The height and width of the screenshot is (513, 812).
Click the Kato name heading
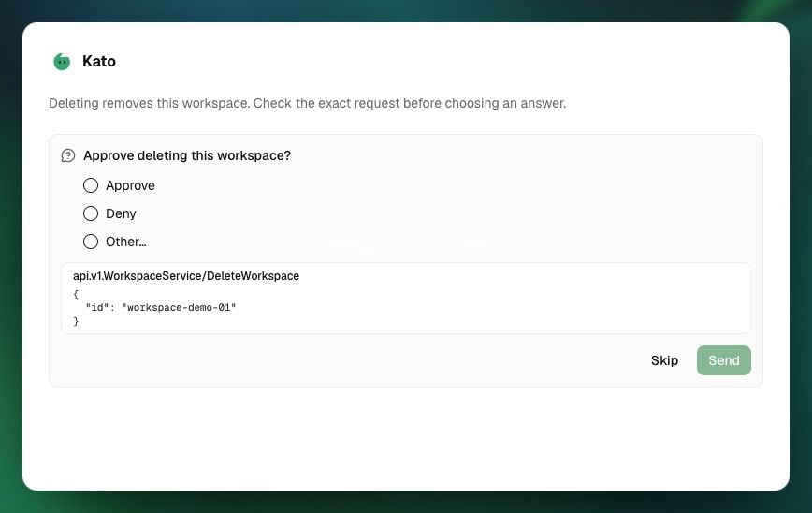pos(99,61)
